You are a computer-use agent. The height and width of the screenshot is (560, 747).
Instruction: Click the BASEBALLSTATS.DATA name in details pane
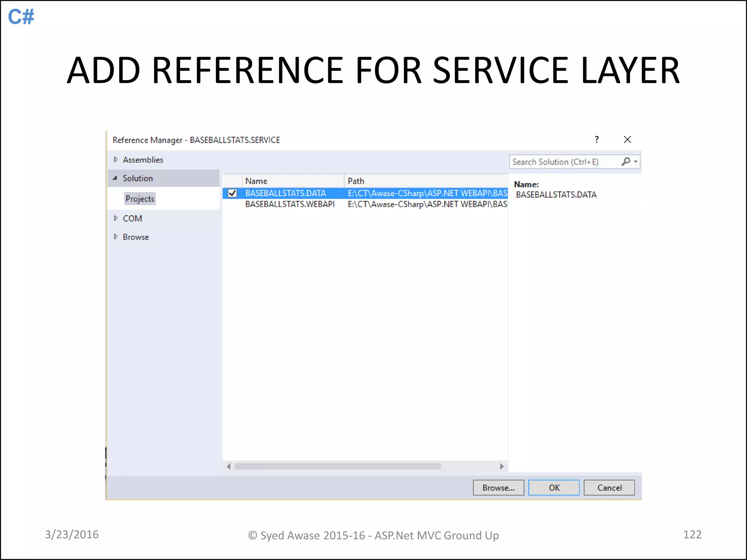(x=556, y=195)
